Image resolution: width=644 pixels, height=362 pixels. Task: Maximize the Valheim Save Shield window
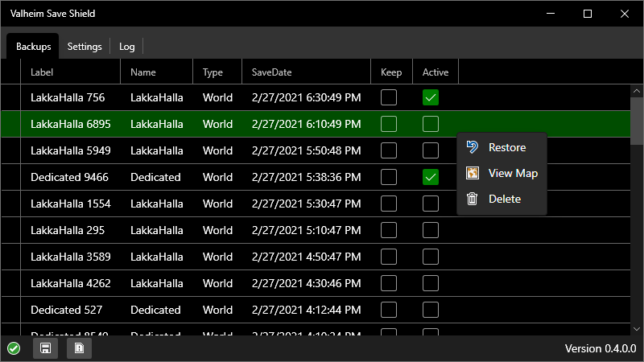pos(588,14)
